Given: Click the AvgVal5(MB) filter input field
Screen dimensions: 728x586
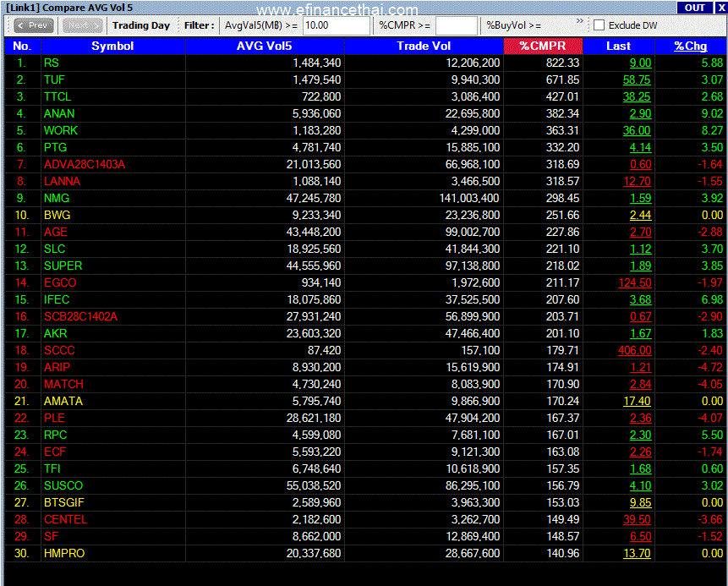Looking at the screenshot, I should click(337, 25).
